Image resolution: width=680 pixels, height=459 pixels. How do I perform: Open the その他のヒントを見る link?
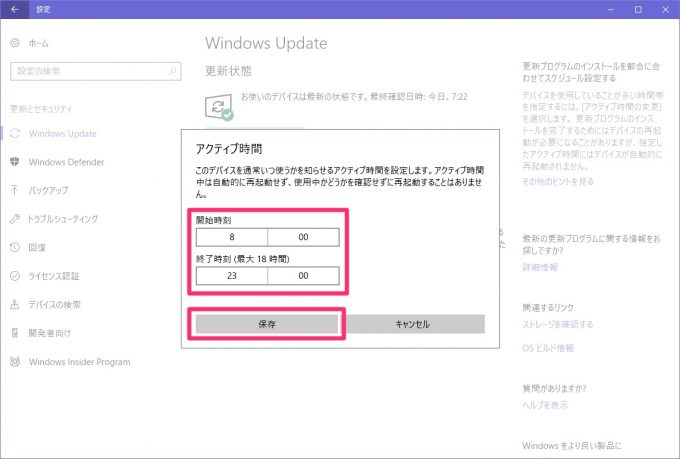[558, 181]
